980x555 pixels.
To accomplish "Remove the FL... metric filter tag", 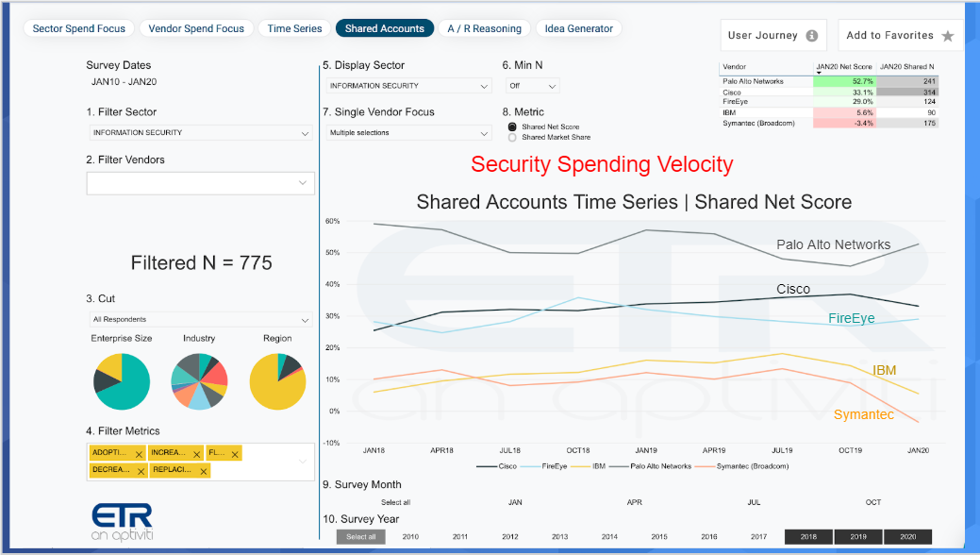I will click(234, 454).
